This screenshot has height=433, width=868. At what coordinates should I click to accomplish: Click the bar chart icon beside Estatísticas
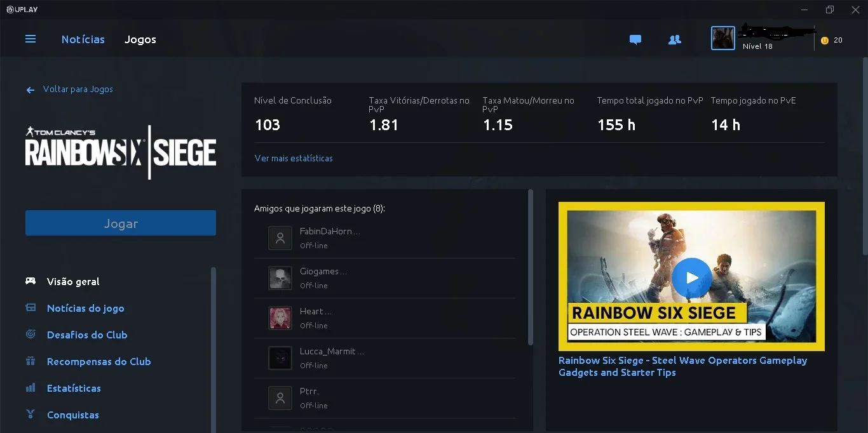click(31, 387)
